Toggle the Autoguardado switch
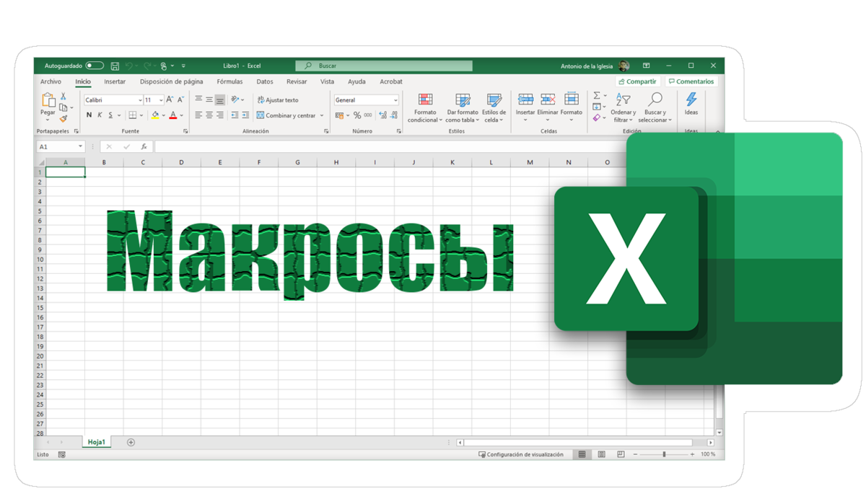This screenshot has height=504, width=866. [95, 66]
